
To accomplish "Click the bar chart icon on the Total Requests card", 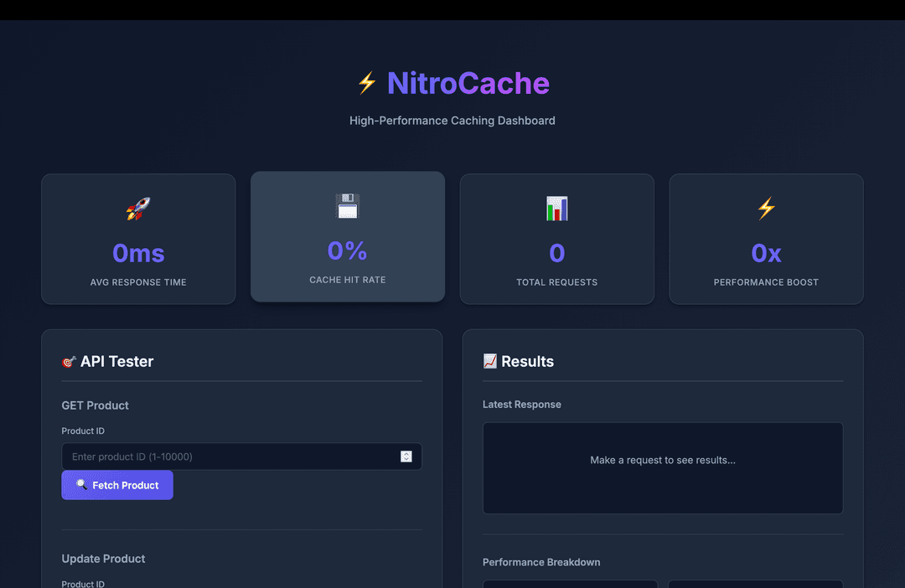I will click(x=556, y=209).
